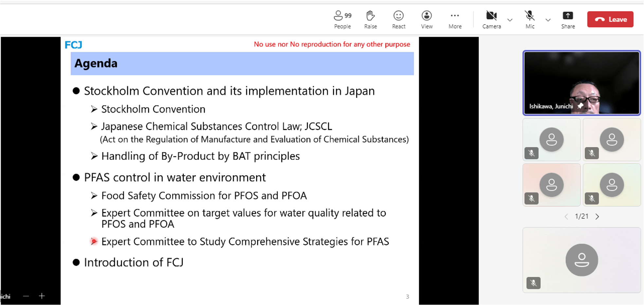Open the View layout options
Screen dimensions: 644x305
tap(427, 19)
